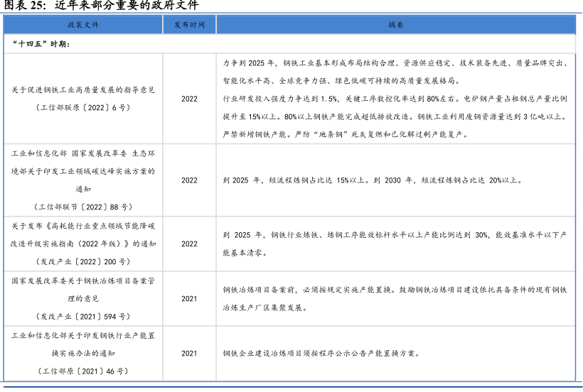The image size is (583, 392).
Task: Click the 高耗能行业重点领域节能降碳 policy title
Action: click(83, 234)
